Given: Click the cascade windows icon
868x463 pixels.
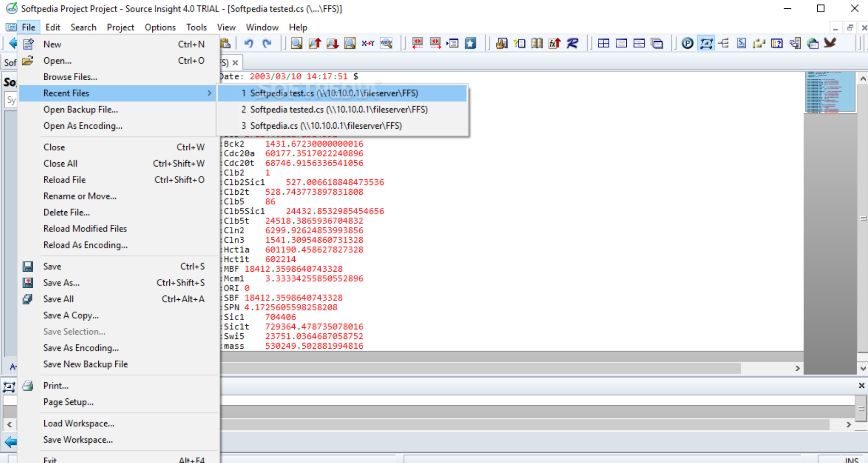Looking at the screenshot, I should [x=657, y=43].
